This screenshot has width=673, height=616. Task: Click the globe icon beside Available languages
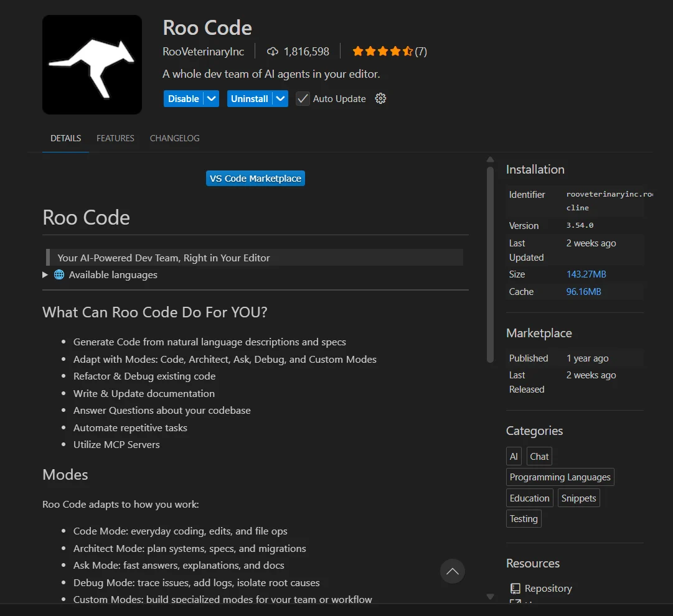tap(59, 274)
